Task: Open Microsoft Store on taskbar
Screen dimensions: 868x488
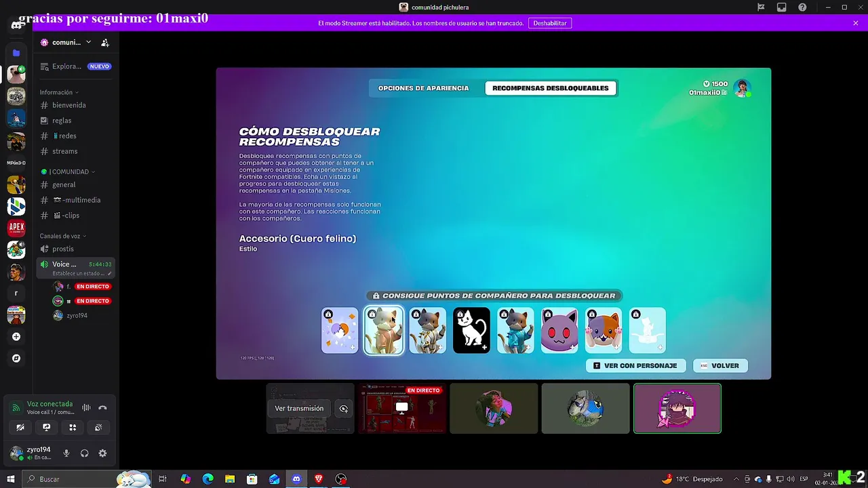Action: coord(252,479)
